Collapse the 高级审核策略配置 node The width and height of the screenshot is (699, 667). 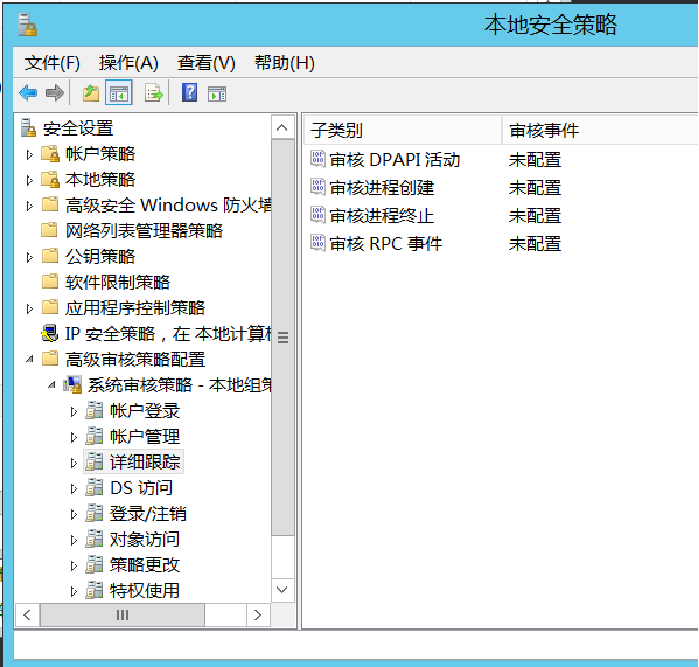click(x=29, y=359)
